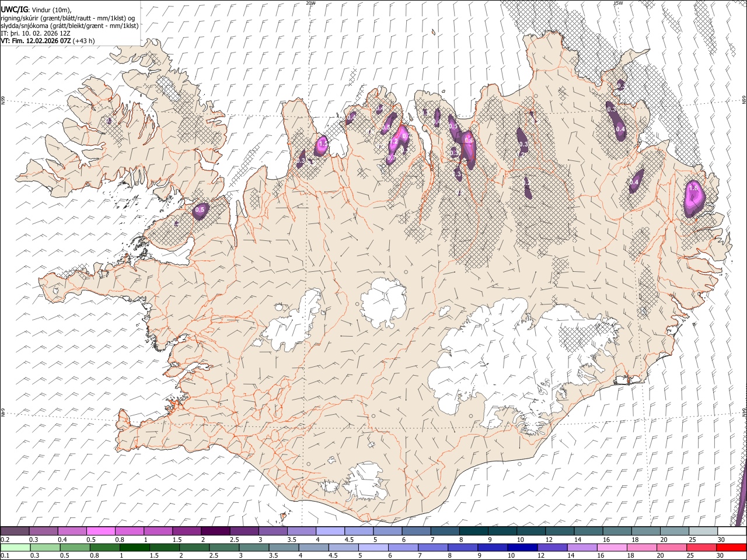Select the deep blue 10 rain legend swatch
The width and height of the screenshot is (747, 560).
point(522,548)
